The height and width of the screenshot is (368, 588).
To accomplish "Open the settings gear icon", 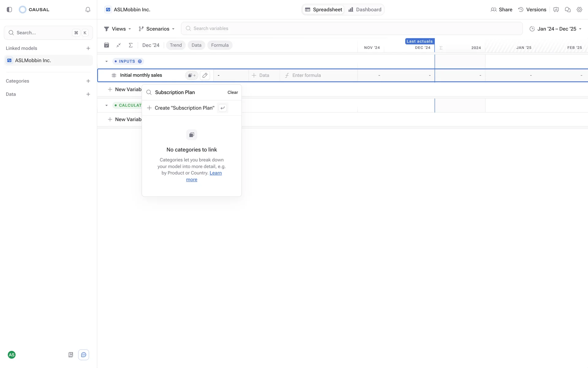I will click(579, 10).
